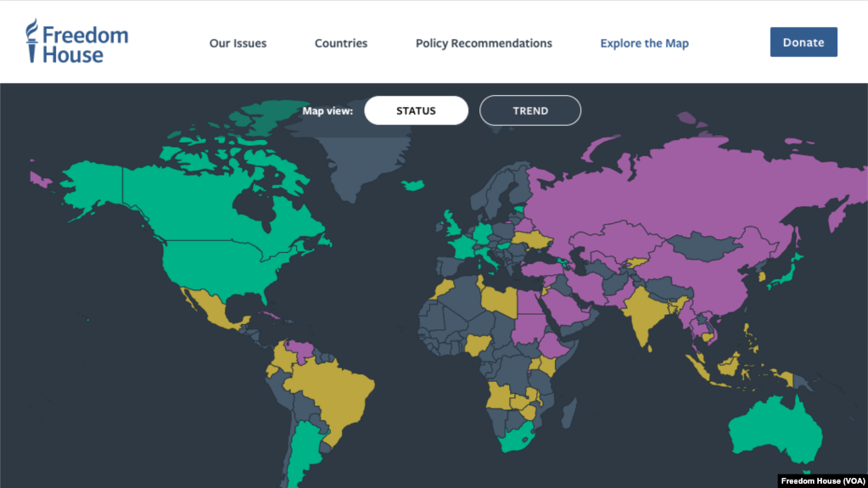This screenshot has width=868, height=488.
Task: Select the United States on the map
Action: pyautogui.click(x=221, y=266)
